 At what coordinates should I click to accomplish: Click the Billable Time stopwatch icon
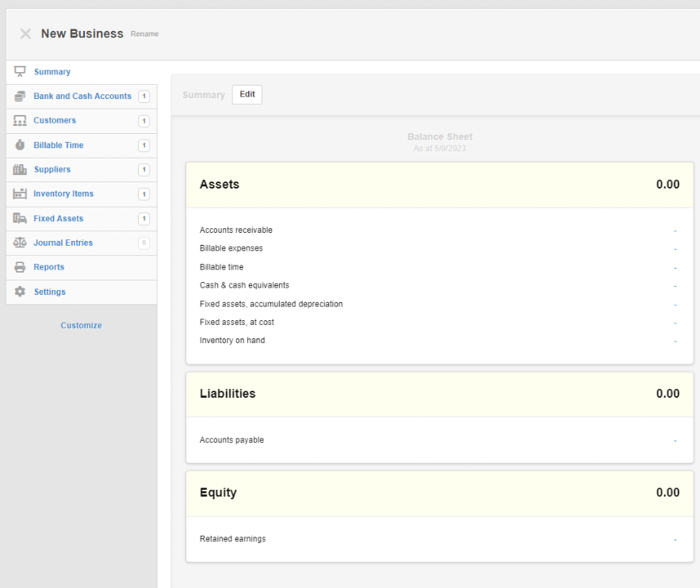(x=20, y=145)
